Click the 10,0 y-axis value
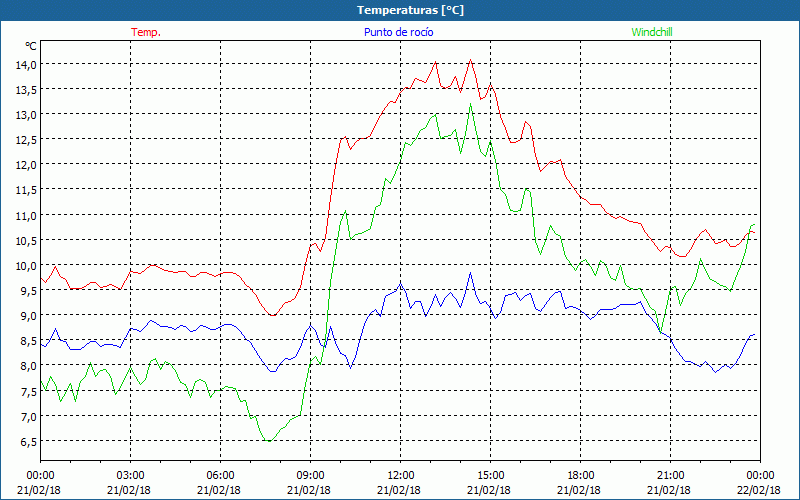Image resolution: width=800 pixels, height=500 pixels. pyautogui.click(x=26, y=265)
